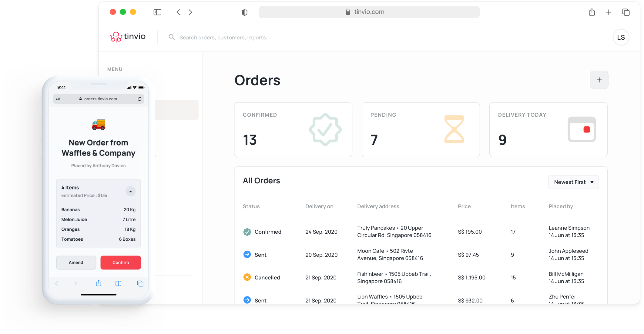Click the Price column header
Viewport: 644px width, 334px height.
(x=464, y=206)
